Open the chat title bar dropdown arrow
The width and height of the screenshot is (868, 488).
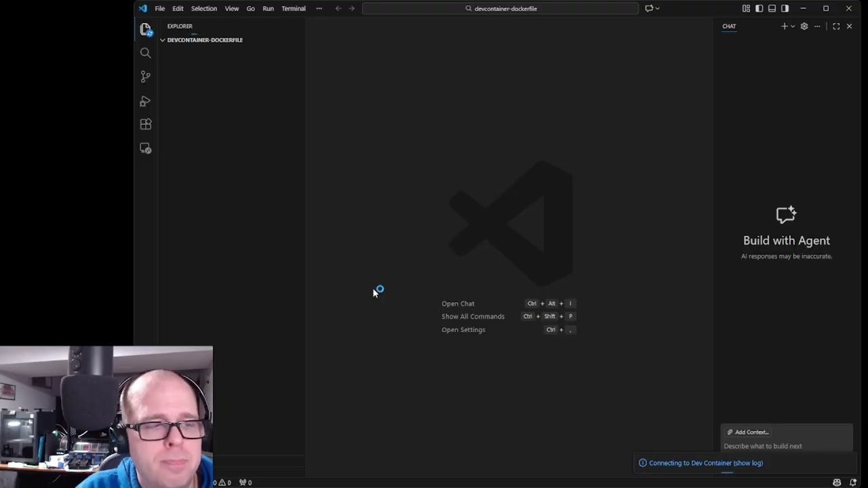[x=657, y=8]
